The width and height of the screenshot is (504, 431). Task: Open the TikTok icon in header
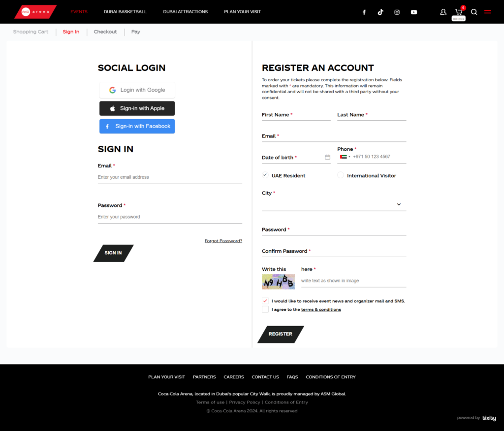point(380,12)
